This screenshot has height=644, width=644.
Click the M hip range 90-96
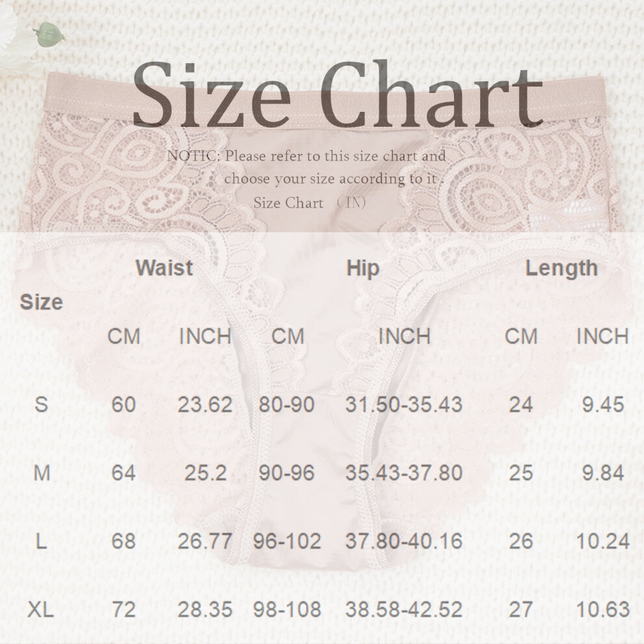287,473
